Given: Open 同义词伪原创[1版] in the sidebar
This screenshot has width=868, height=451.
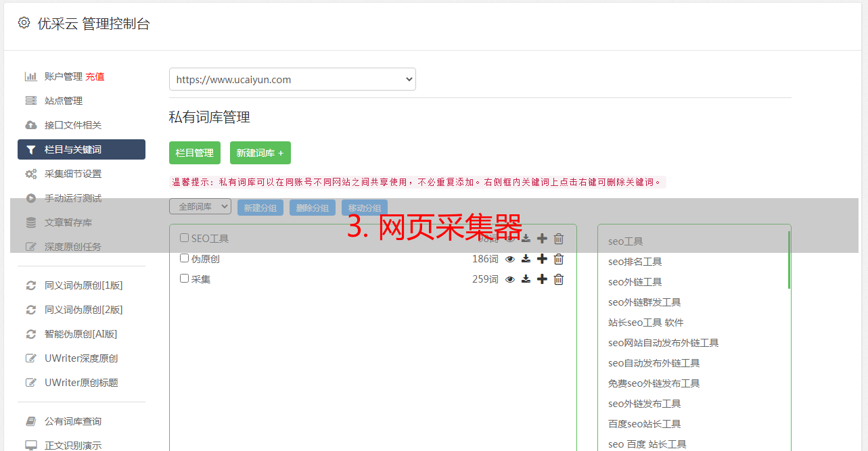Looking at the screenshot, I should coord(84,285).
